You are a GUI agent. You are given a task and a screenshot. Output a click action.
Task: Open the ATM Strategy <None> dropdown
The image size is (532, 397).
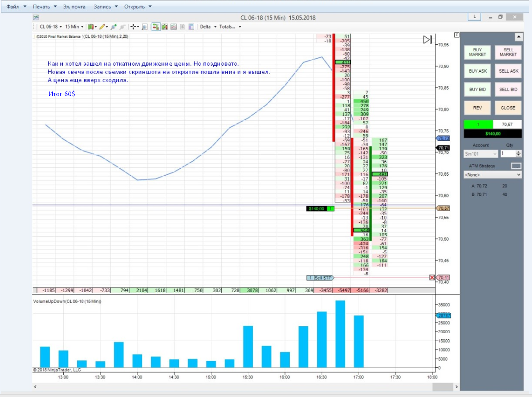coord(493,175)
